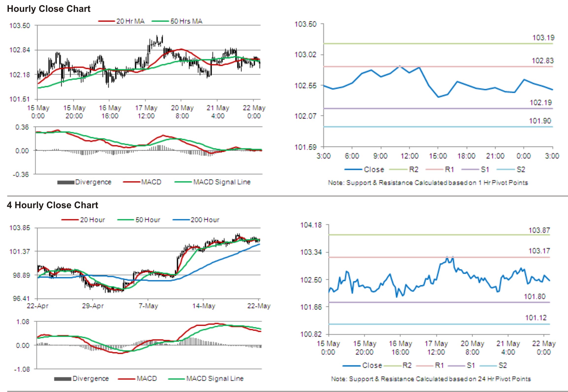The width and height of the screenshot is (568, 392).
Task: Click the 22-Apr date axis label
Action: (x=38, y=306)
